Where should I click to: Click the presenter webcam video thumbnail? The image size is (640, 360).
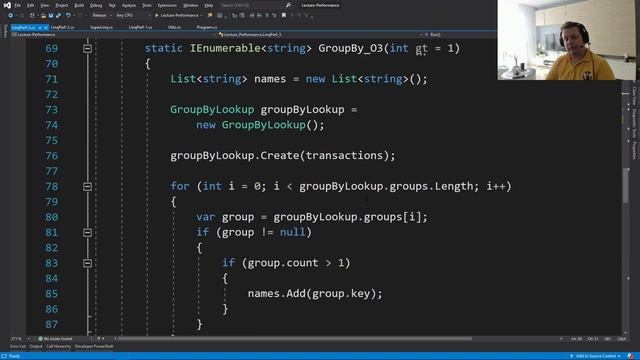click(567, 40)
